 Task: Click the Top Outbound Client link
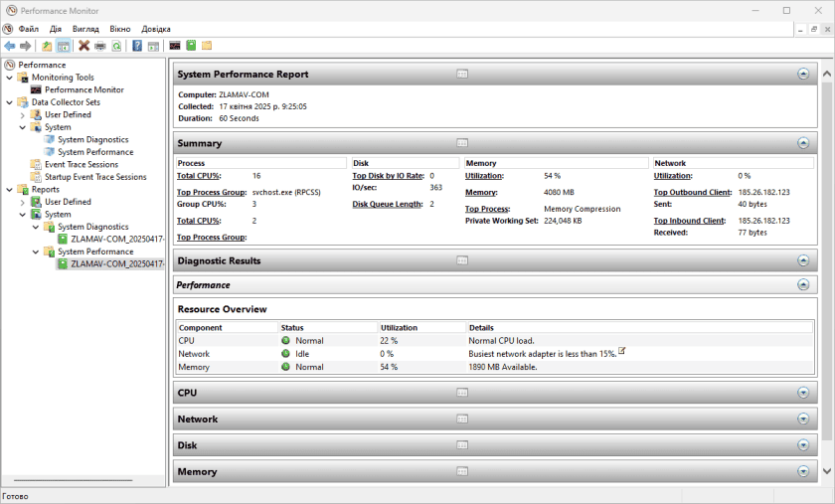pos(692,192)
